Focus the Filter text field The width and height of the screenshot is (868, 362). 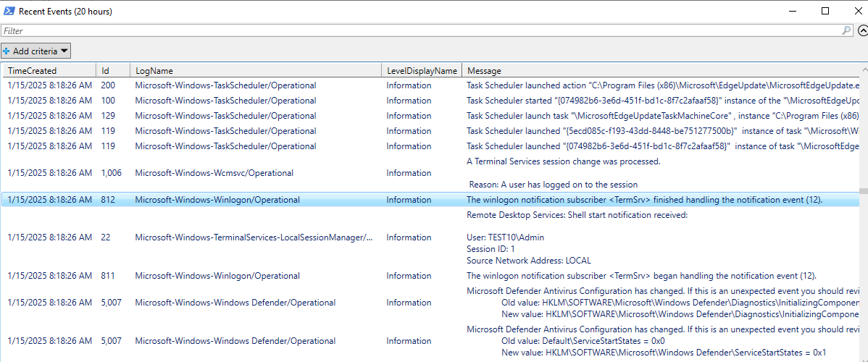click(426, 31)
